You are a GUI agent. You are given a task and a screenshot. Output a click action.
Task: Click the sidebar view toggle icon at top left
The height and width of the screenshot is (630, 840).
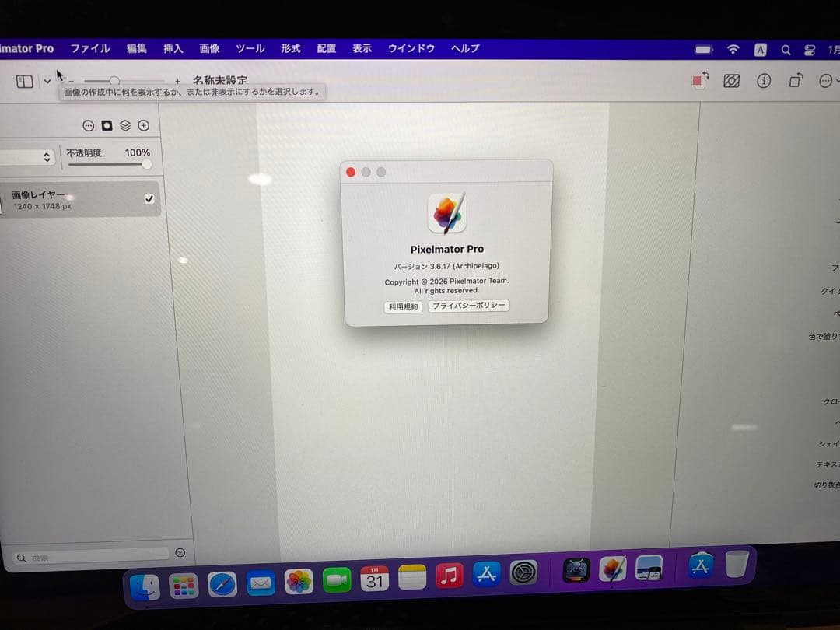tap(24, 81)
